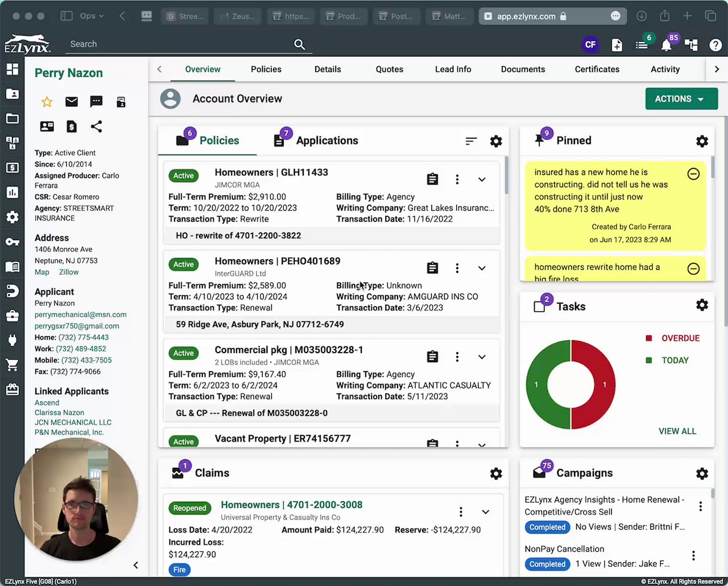Click the key icon in left sidebar

point(12,242)
